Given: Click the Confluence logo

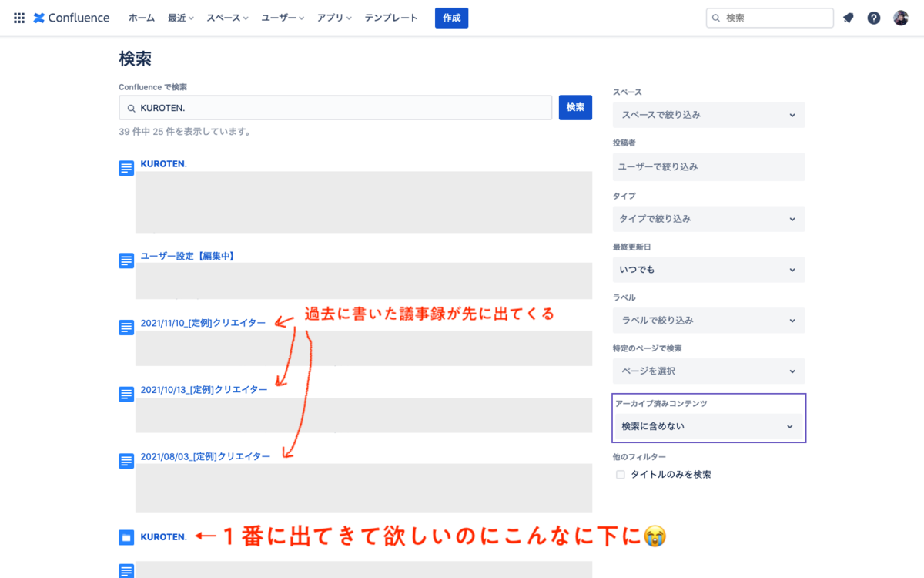Looking at the screenshot, I should point(72,18).
